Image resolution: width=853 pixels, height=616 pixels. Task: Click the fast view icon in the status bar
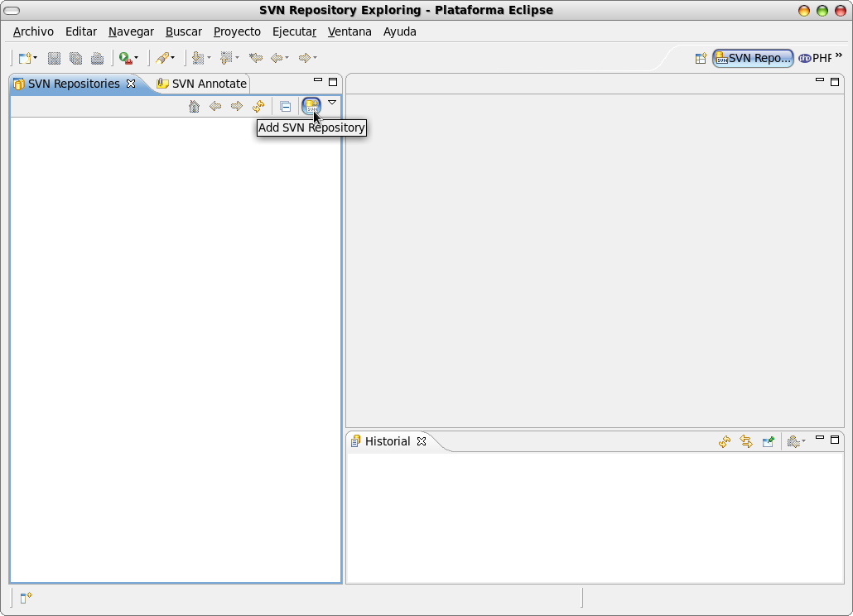[24, 598]
